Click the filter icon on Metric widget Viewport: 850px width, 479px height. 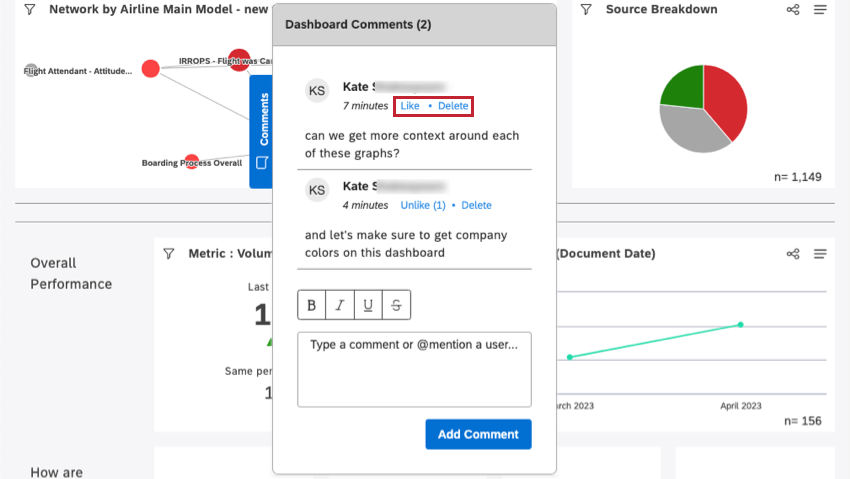coord(169,254)
